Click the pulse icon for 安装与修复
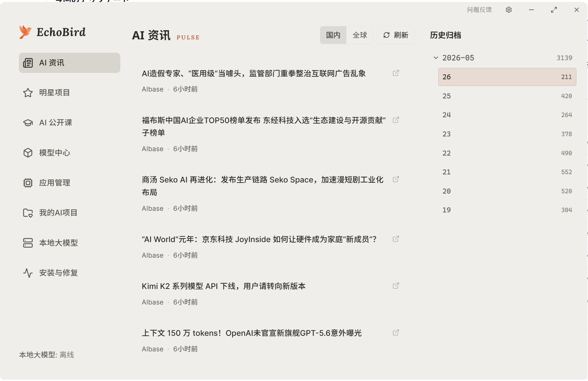Screen dimensions: 588x381 pos(28,273)
